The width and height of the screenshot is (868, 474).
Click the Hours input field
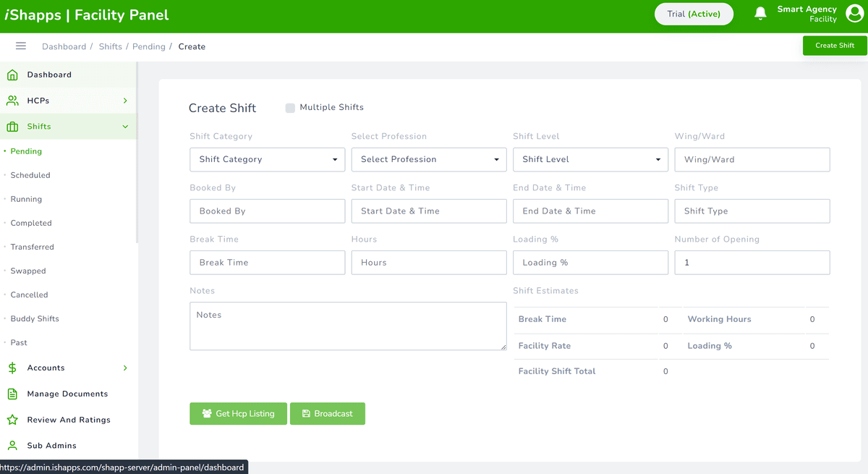(429, 262)
